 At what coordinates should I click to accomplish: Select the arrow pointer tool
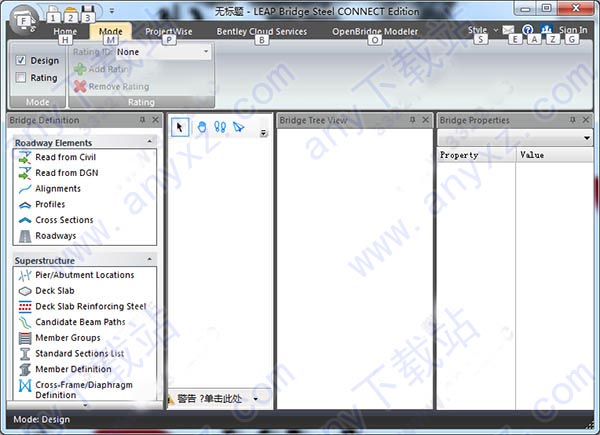pyautogui.click(x=180, y=127)
